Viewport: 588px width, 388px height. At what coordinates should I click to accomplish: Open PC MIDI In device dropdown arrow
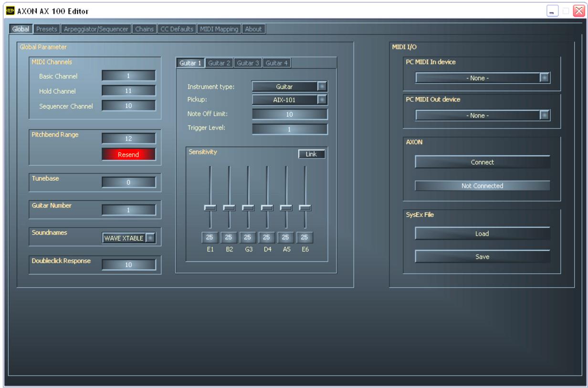coord(545,78)
